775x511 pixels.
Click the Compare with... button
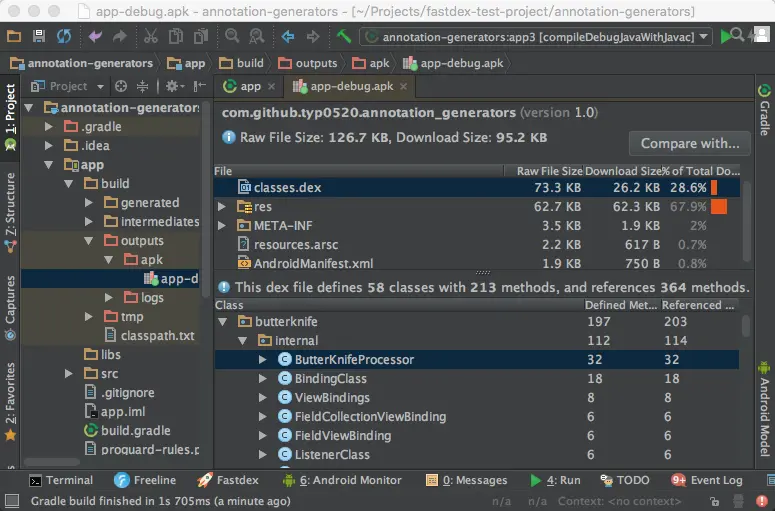click(689, 143)
